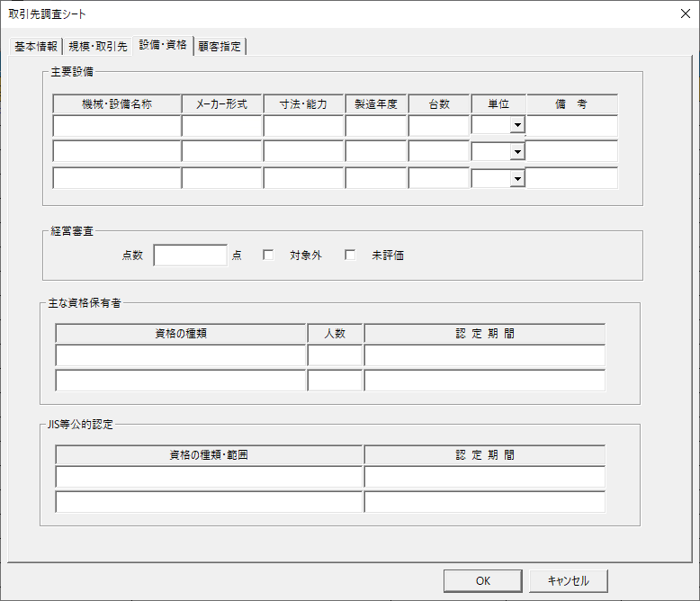
Task: Switch to the 基本情報 tab
Action: (x=36, y=47)
